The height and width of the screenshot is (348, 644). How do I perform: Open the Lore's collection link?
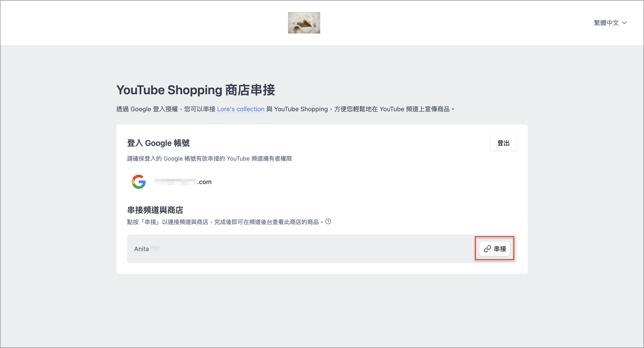pyautogui.click(x=241, y=109)
